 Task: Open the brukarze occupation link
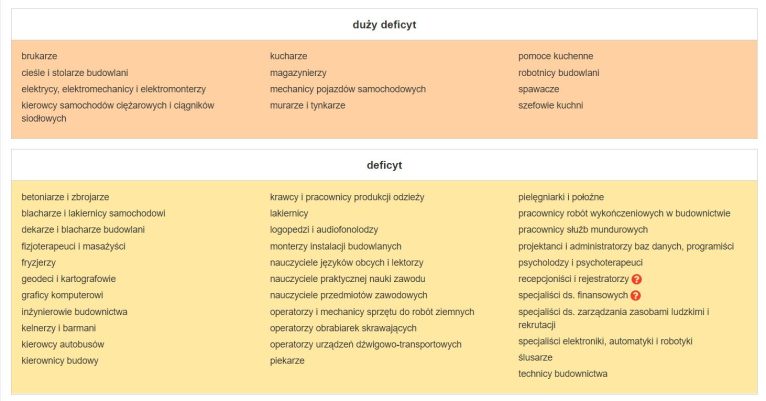pos(40,56)
